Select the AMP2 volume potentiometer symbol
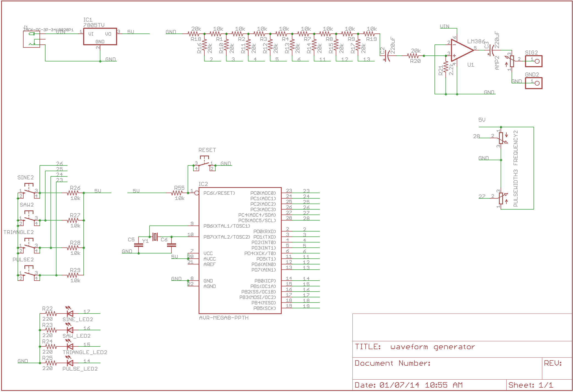 tap(512, 61)
